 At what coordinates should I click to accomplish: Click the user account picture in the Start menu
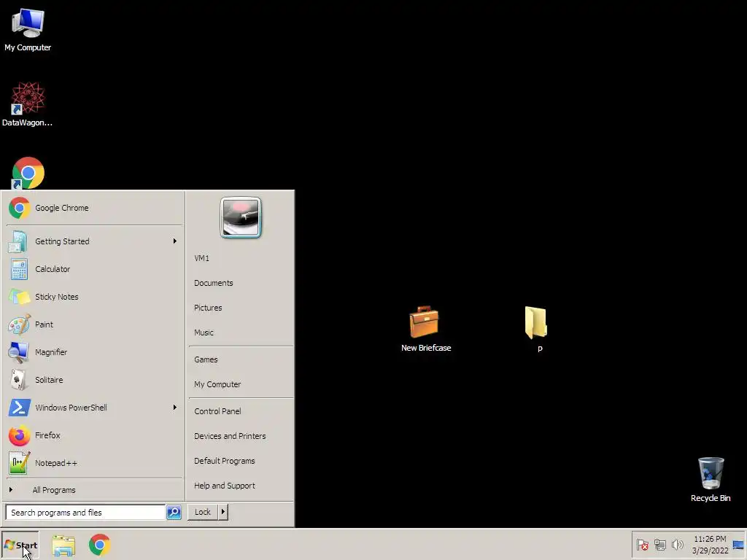[241, 217]
